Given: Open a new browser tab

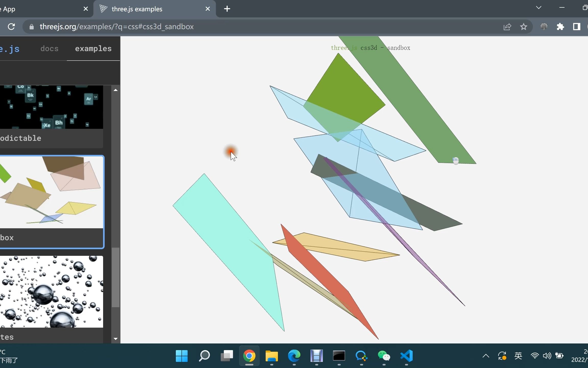Looking at the screenshot, I should coord(227,9).
